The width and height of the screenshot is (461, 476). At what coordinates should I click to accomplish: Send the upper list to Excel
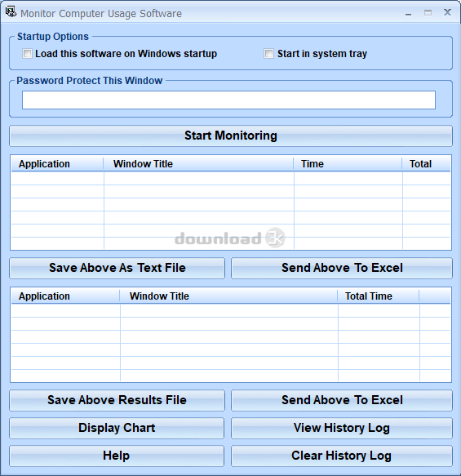point(342,268)
